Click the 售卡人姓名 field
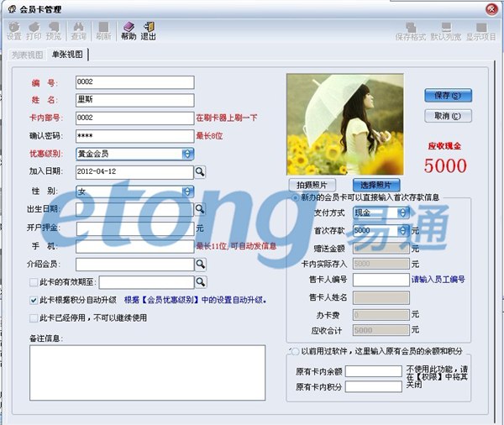504x425 pixels. (x=381, y=297)
